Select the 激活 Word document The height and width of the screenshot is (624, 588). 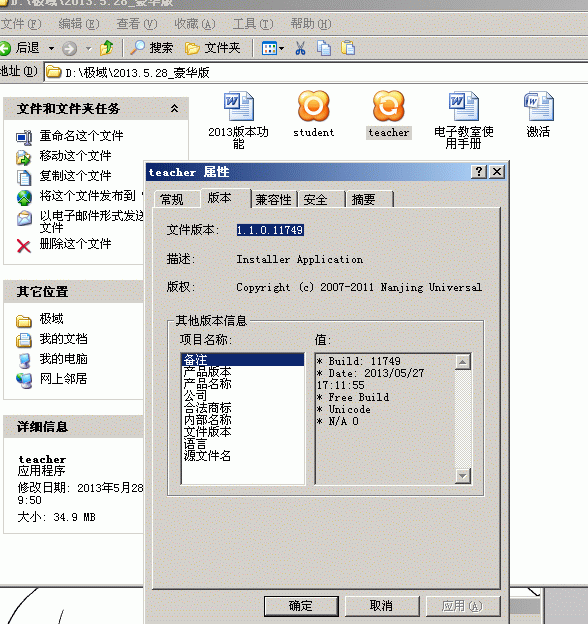coord(538,115)
